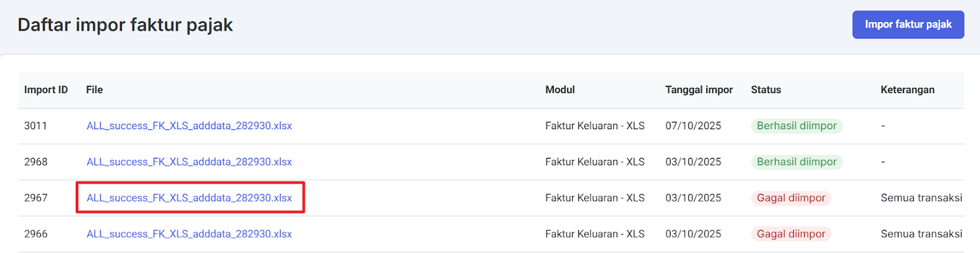Image resolution: width=980 pixels, height=253 pixels.
Task: Click Semua transaksi note in row 2967
Action: coord(921,198)
